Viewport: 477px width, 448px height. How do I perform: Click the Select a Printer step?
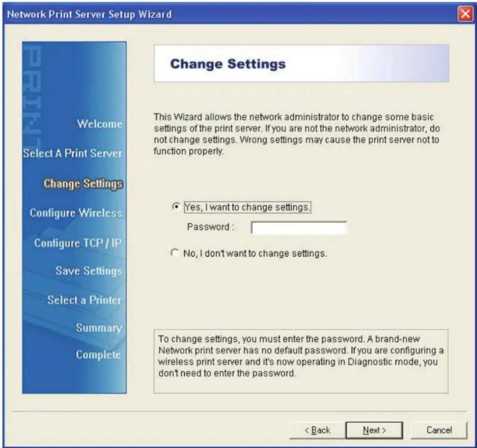point(84,300)
